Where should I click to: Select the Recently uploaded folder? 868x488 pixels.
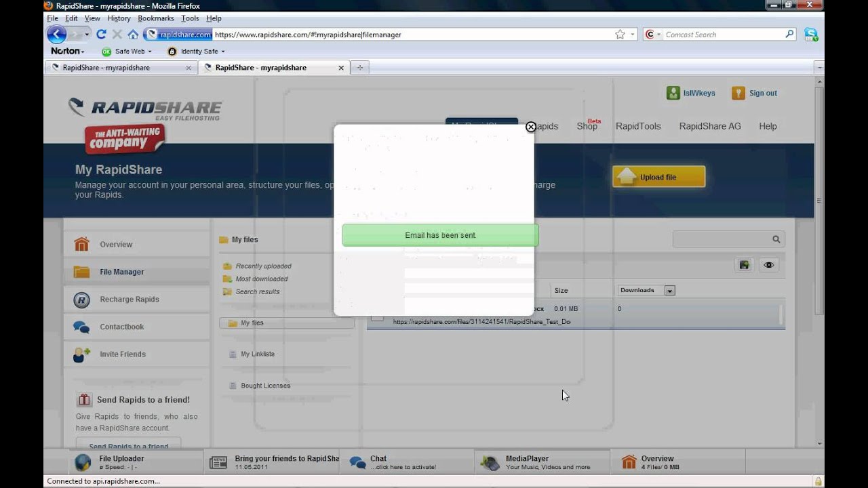pyautogui.click(x=263, y=266)
